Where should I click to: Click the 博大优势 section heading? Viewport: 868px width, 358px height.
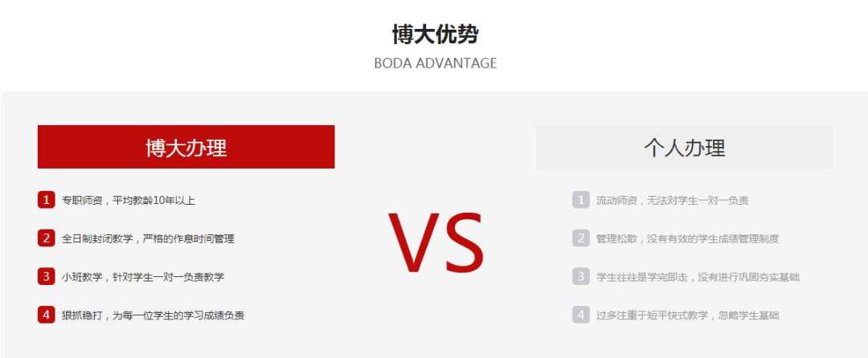coord(435,35)
